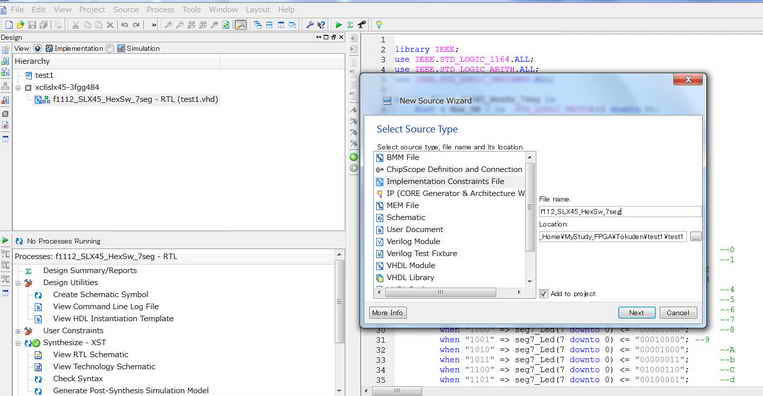Click Generate Post-Synthesis Simulation Model process
This screenshot has width=763, height=396.
(x=130, y=391)
